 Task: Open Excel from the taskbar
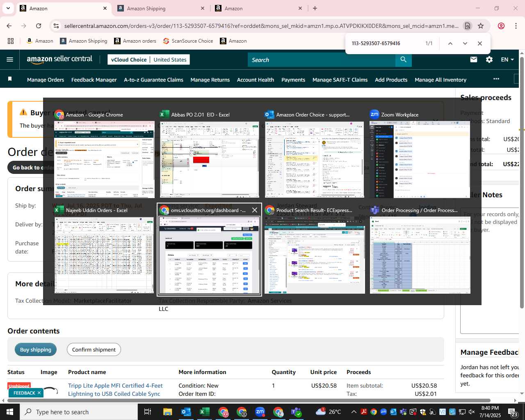[x=204, y=412]
